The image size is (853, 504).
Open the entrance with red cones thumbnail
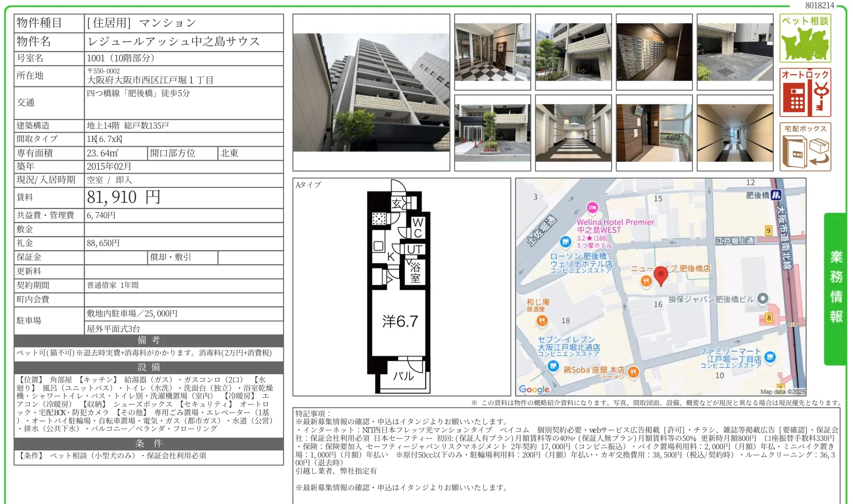492,133
